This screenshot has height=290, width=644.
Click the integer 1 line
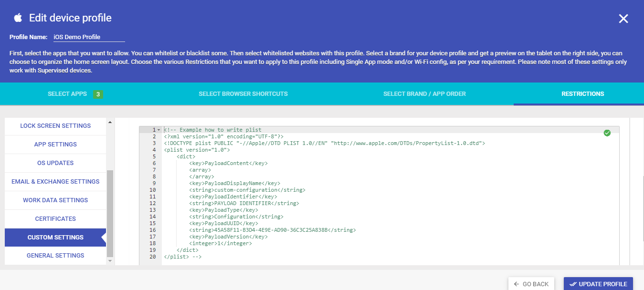[x=221, y=243]
